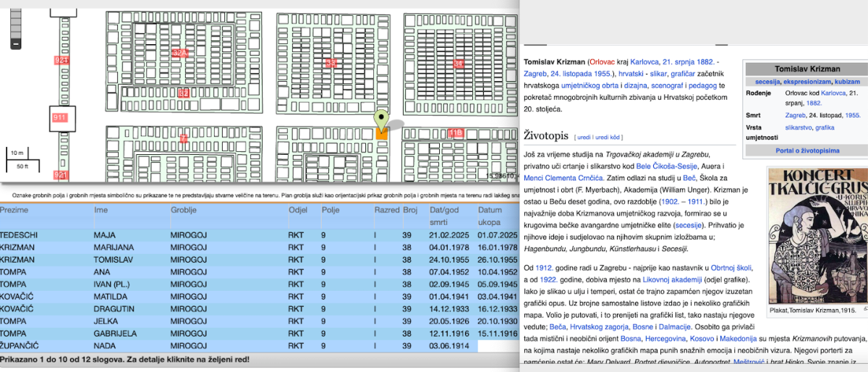Sort table by Groblje column header
The image size is (868, 372).
tap(184, 210)
